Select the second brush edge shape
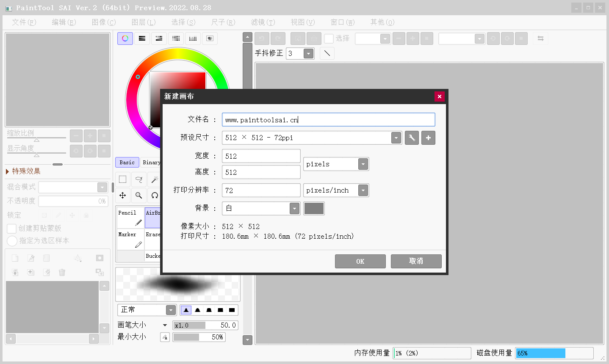Image resolution: width=609 pixels, height=364 pixels. [x=197, y=310]
